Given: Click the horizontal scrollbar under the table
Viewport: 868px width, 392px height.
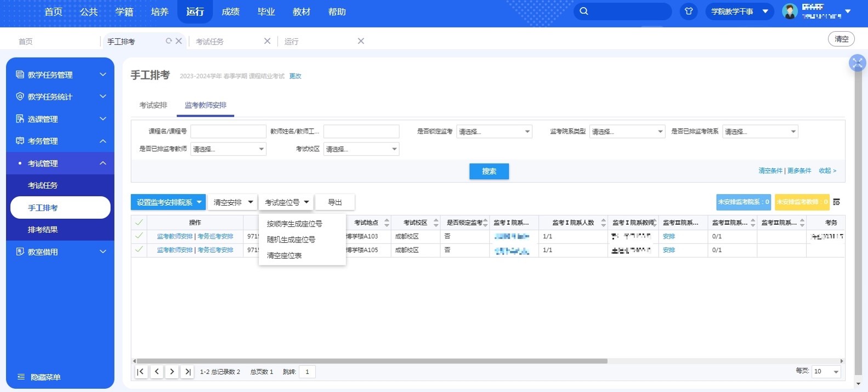Looking at the screenshot, I should point(372,361).
